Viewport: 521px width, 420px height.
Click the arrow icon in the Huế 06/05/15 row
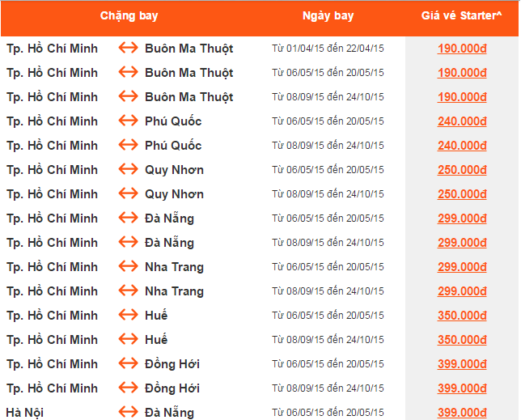click(128, 316)
